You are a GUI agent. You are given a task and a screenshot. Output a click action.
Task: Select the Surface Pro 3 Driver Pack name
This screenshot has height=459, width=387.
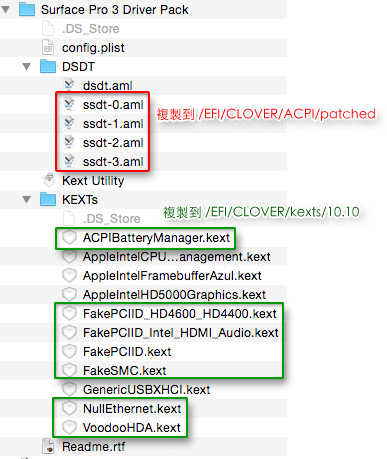click(115, 10)
